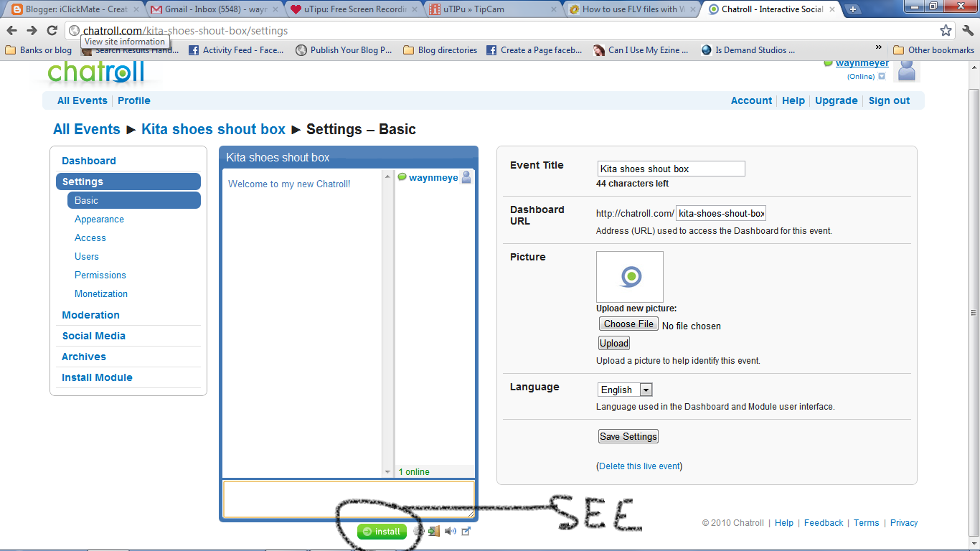This screenshot has width=980, height=551.
Task: Click the sign-out door icon below chat
Action: click(x=434, y=532)
